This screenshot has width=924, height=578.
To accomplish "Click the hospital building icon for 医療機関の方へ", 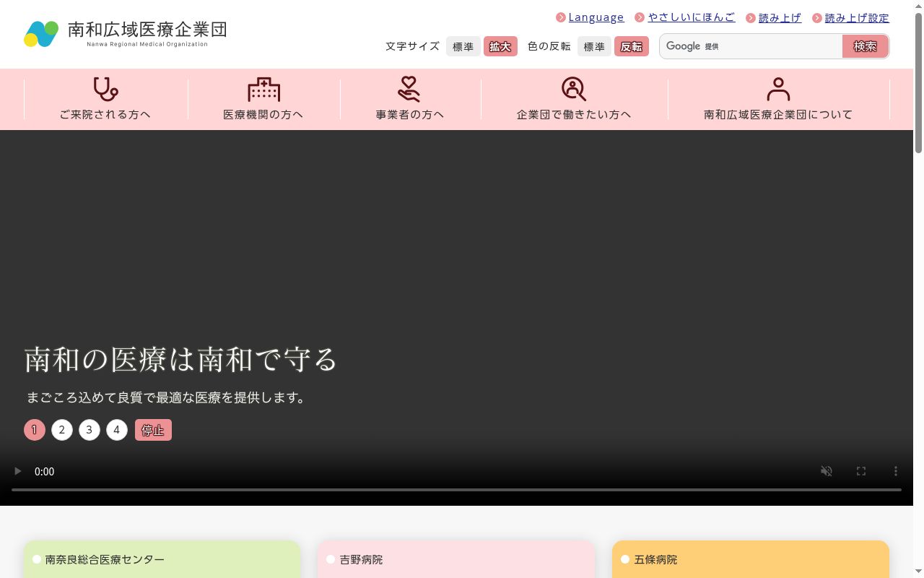I will pyautogui.click(x=263, y=90).
